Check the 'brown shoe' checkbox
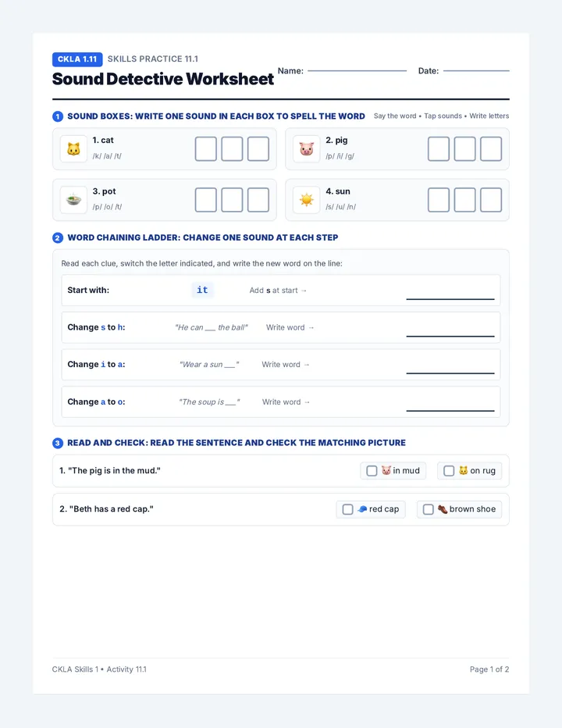Screen dimensions: 562x728 pyautogui.click(x=429, y=509)
